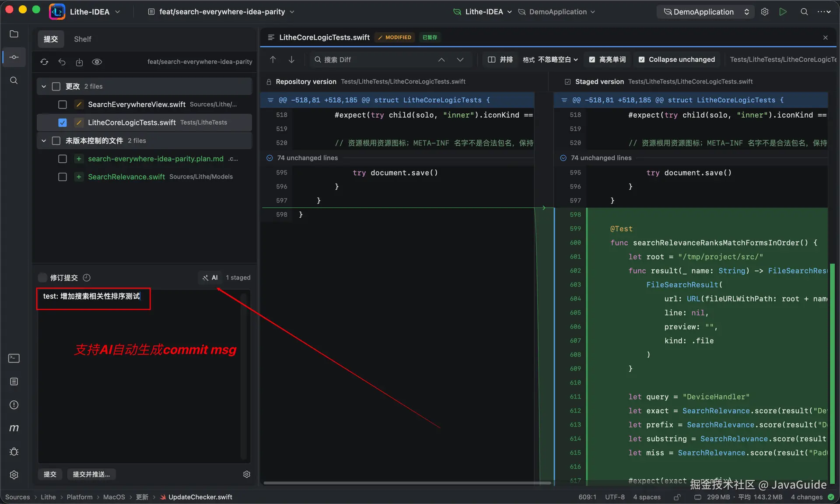Click the refresh changes icon
This screenshot has height=504, width=840.
tap(44, 62)
